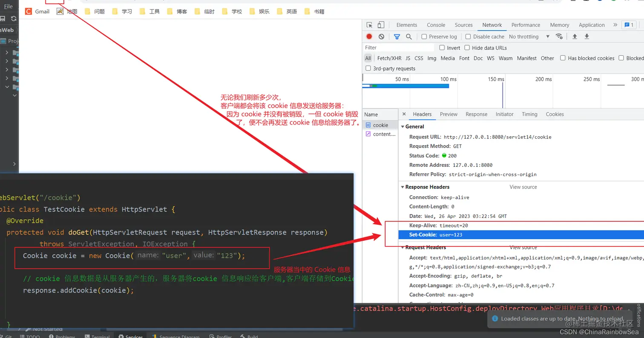Open the 博客 bookmark folder
Image resolution: width=644 pixels, height=338 pixels.
(177, 11)
